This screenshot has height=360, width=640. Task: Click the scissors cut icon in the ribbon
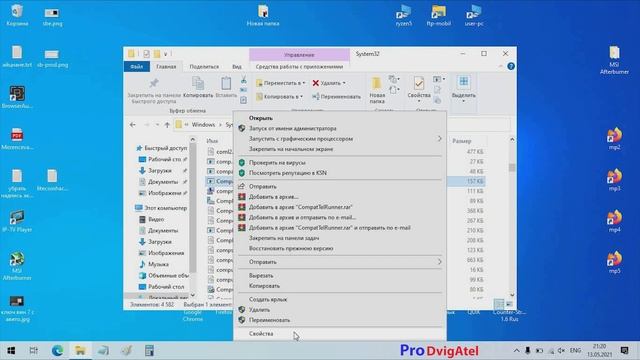point(244,79)
